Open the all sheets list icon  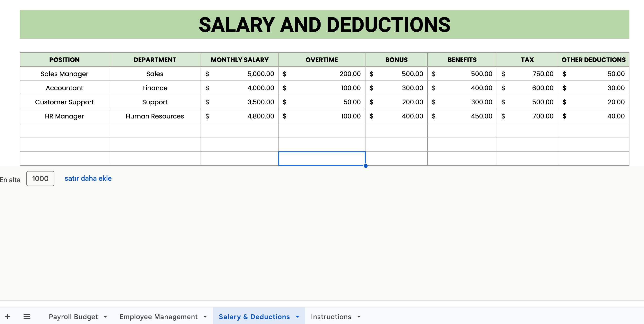coord(27,316)
